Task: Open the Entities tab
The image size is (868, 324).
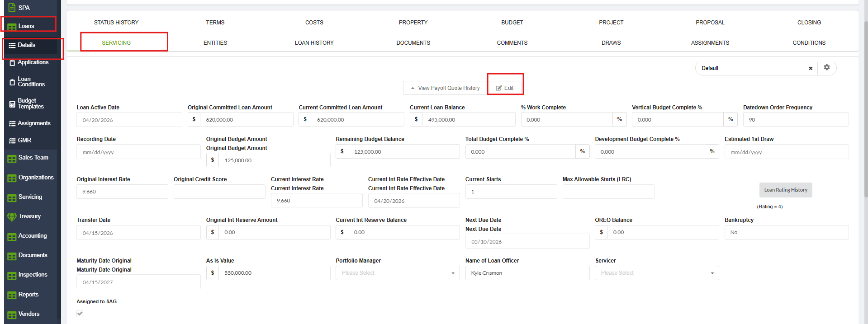Action: click(215, 43)
